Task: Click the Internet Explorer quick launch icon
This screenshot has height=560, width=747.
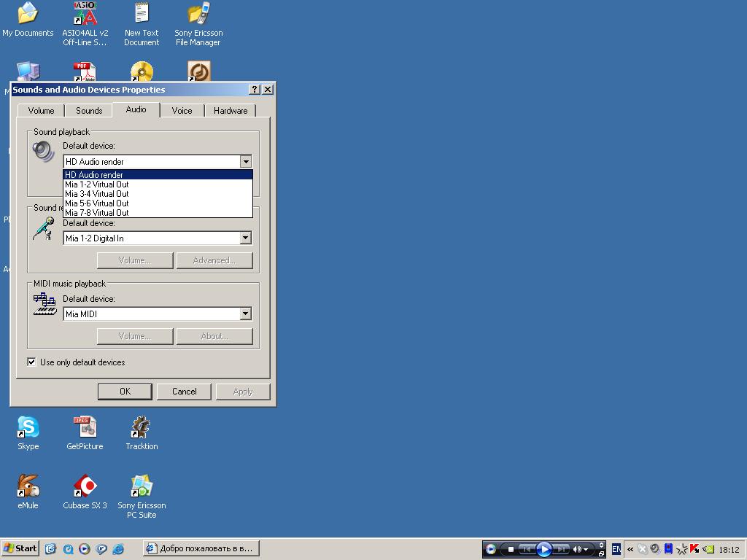Action: [x=118, y=549]
